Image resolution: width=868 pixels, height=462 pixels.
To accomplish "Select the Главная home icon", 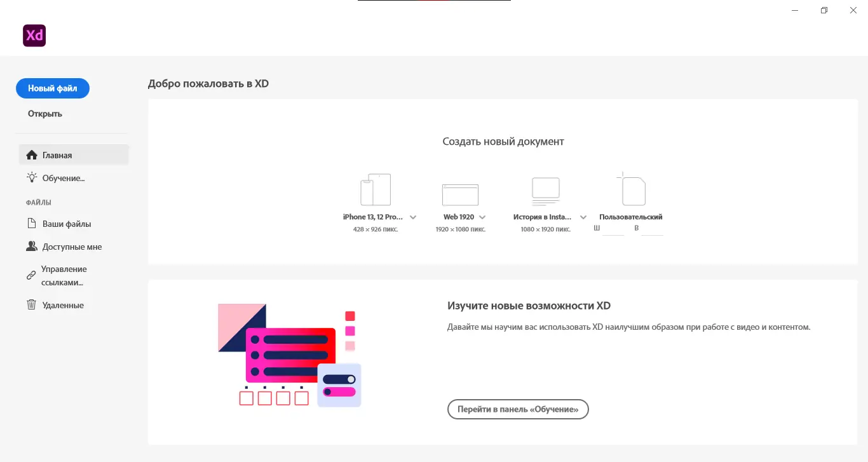I will click(x=31, y=154).
